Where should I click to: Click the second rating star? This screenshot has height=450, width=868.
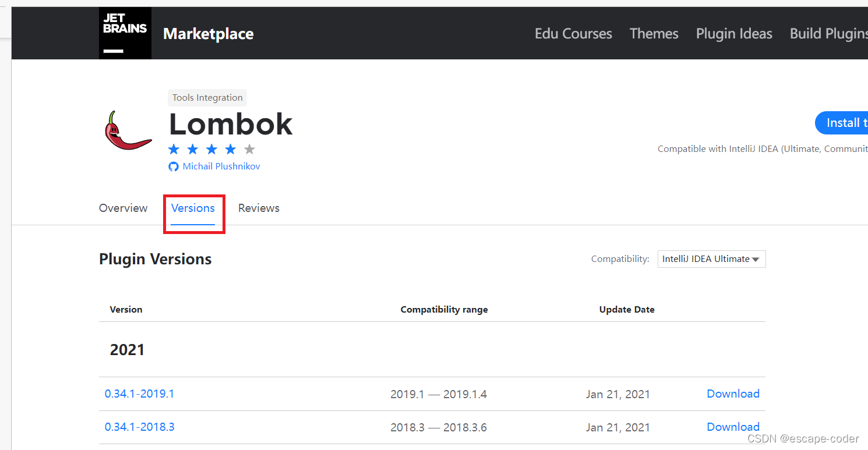click(x=193, y=149)
